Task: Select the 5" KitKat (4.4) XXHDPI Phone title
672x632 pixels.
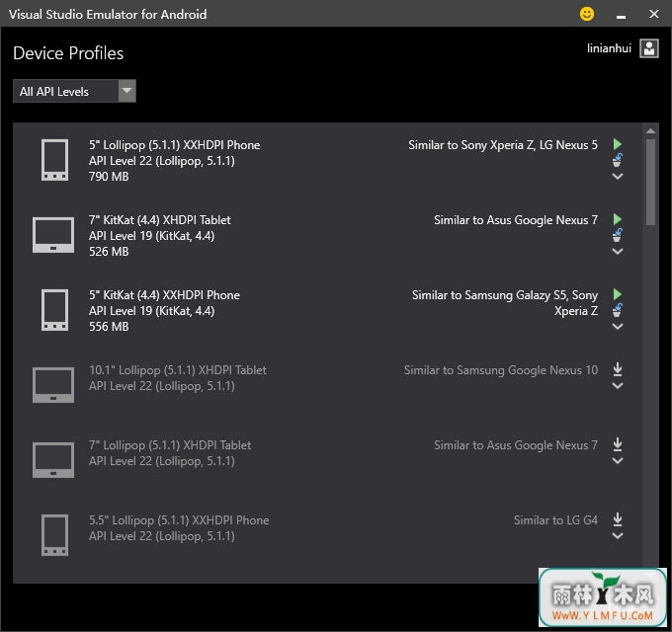Action: [165, 295]
